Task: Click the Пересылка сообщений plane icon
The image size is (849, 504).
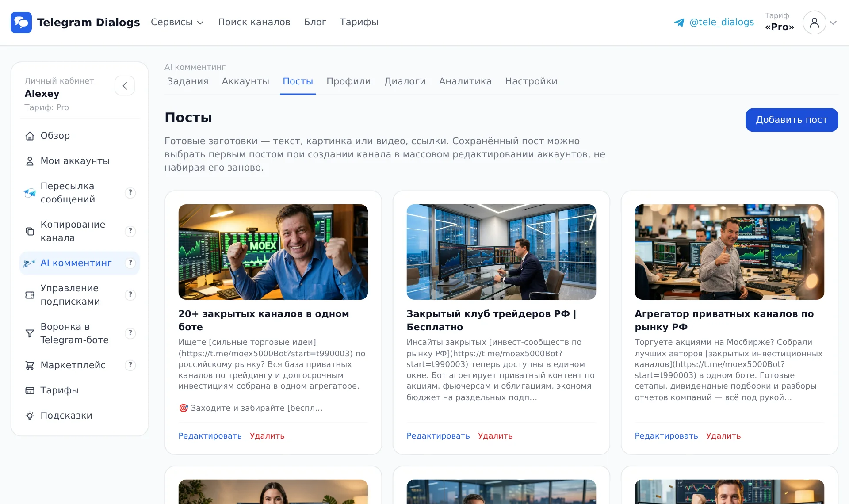Action: click(x=30, y=193)
